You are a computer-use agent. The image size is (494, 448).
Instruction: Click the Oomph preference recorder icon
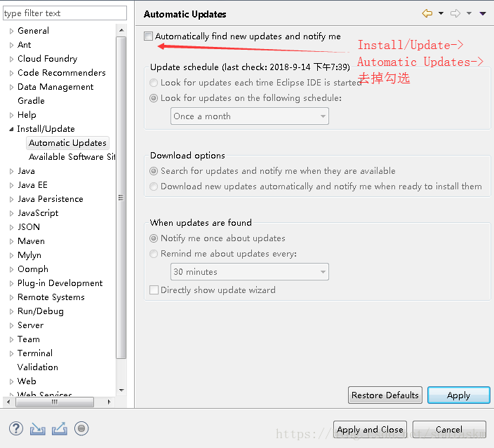[81, 428]
